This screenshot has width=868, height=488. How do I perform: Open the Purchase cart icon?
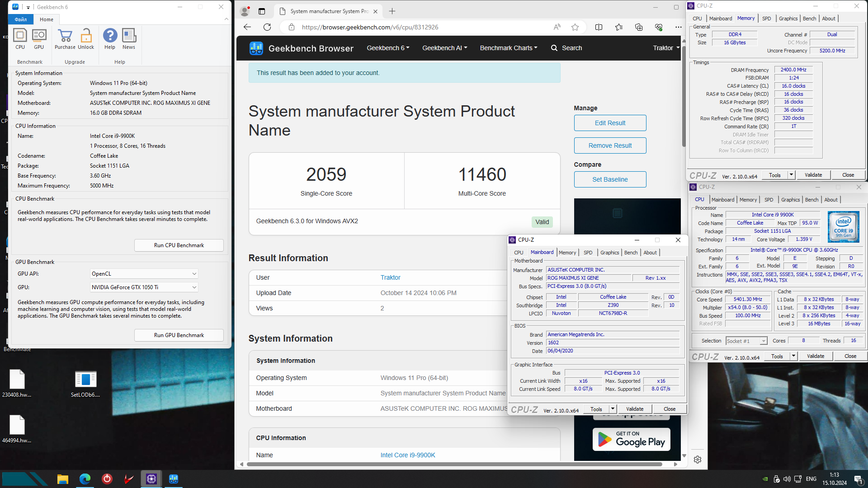65,39
